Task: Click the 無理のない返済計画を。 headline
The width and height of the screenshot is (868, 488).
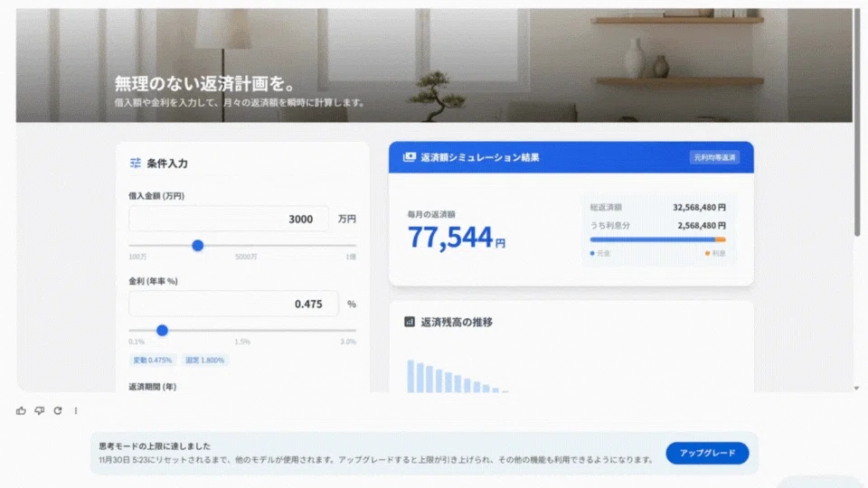Action: tap(205, 83)
